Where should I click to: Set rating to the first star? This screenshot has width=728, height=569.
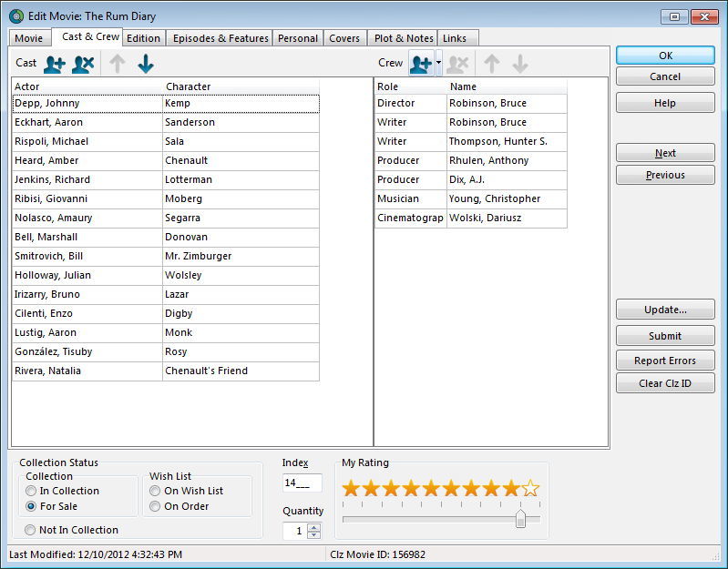[351, 488]
